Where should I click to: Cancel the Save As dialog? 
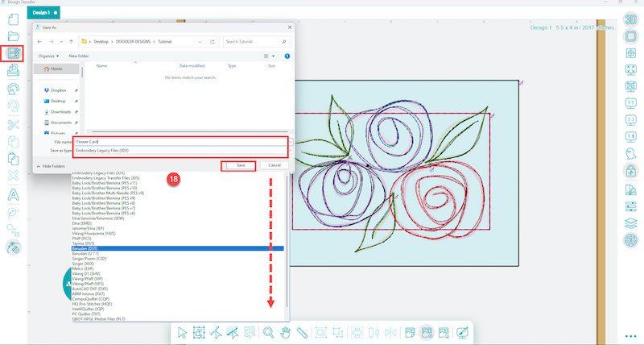pyautogui.click(x=275, y=165)
